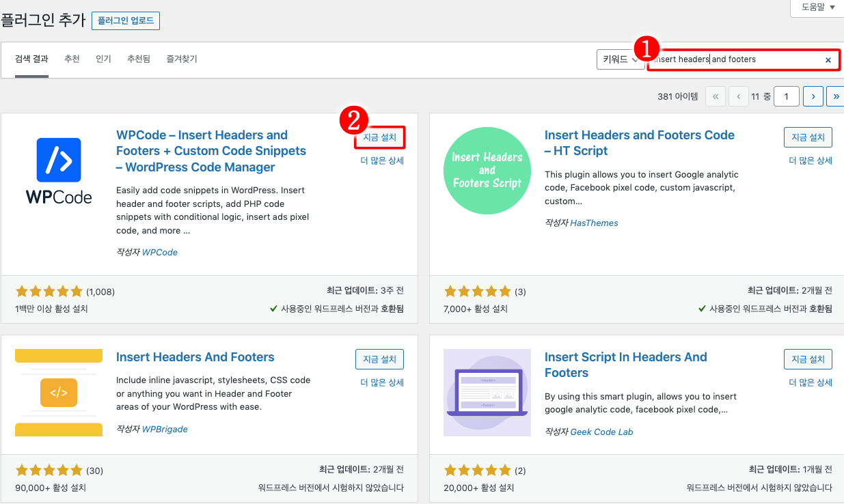Image resolution: width=844 pixels, height=504 pixels.
Task: Clear the plugin search field with the x icon
Action: (x=828, y=60)
